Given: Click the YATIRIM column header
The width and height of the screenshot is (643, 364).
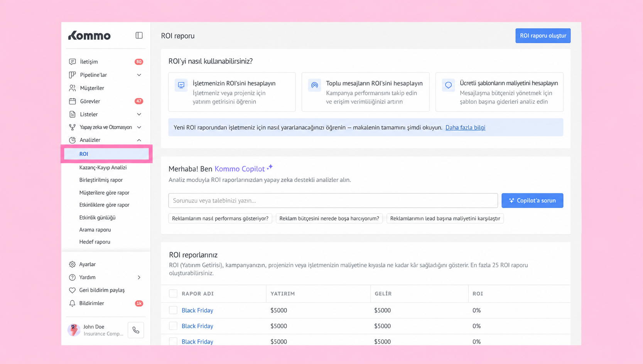Looking at the screenshot, I should [x=283, y=293].
